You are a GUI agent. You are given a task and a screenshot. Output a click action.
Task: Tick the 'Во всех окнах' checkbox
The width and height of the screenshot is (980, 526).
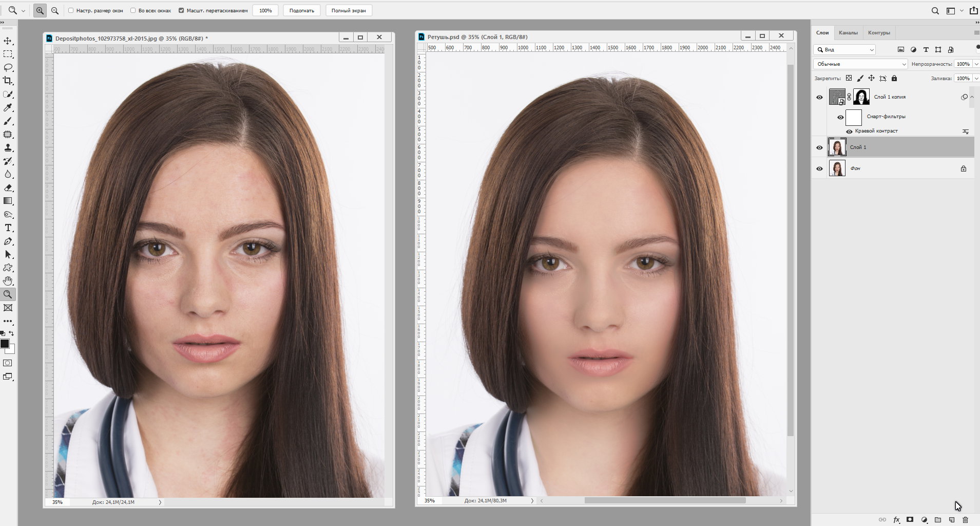click(x=133, y=10)
